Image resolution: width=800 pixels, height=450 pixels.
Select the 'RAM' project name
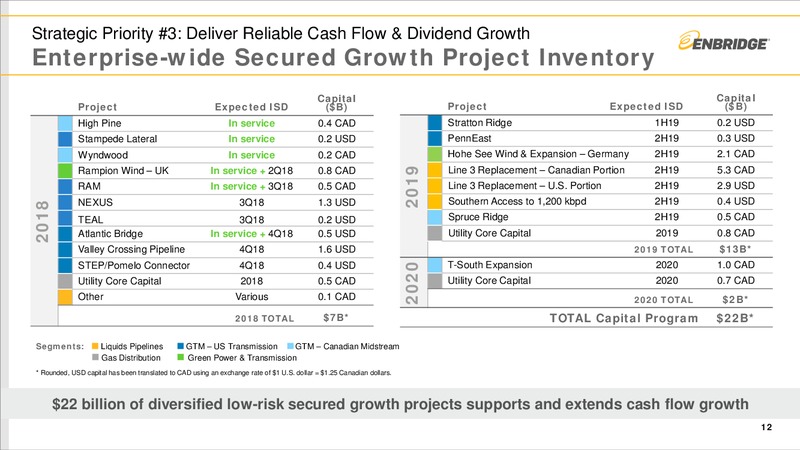click(89, 187)
